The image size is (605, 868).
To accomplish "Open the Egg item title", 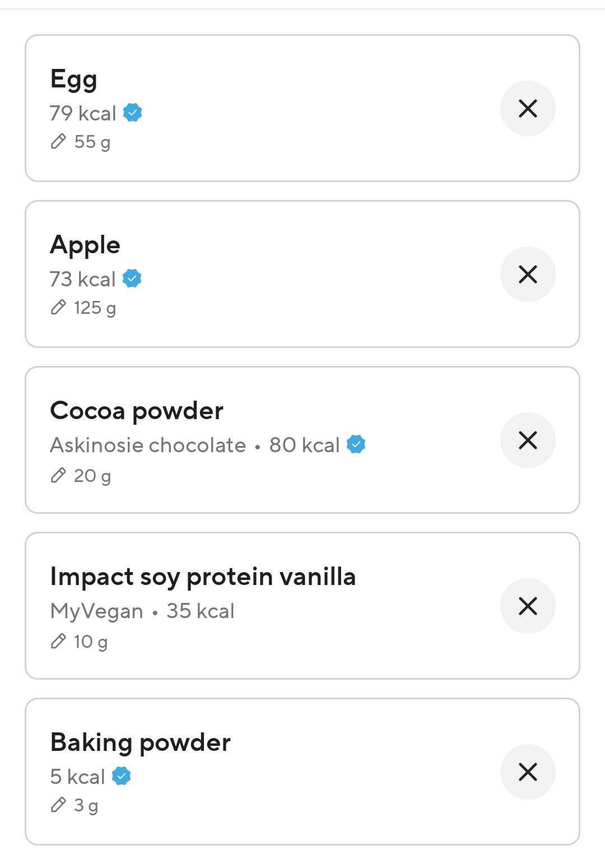I will point(73,79).
